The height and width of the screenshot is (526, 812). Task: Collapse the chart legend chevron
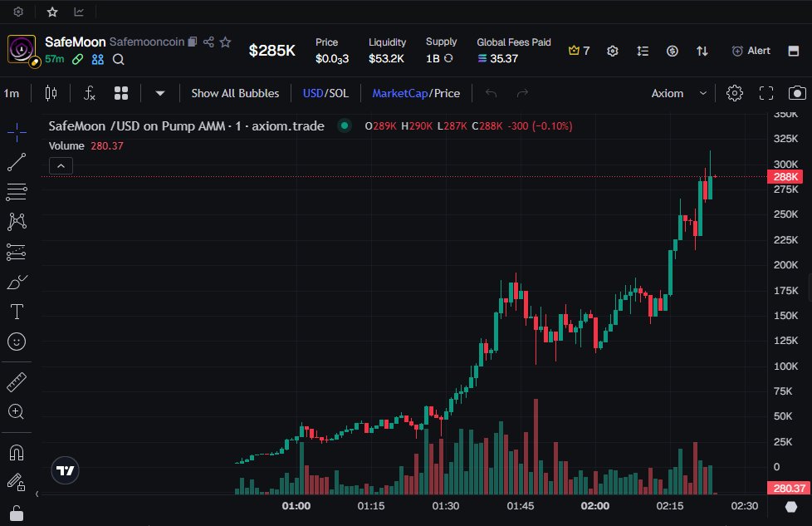click(x=62, y=166)
